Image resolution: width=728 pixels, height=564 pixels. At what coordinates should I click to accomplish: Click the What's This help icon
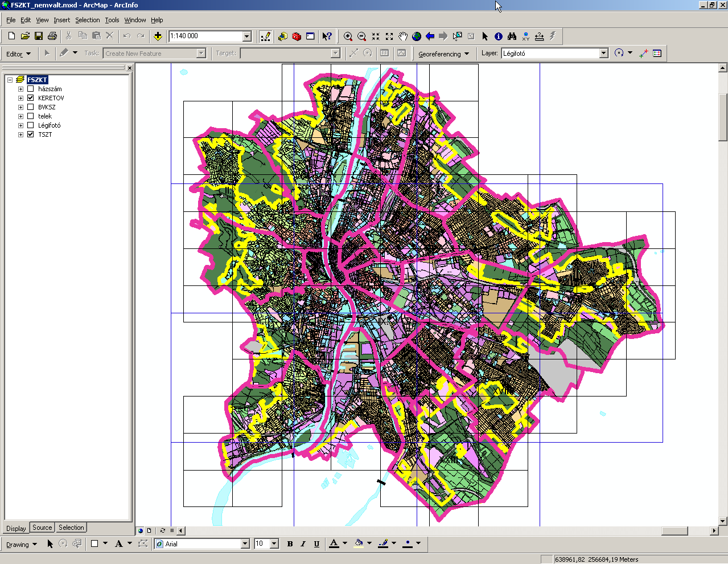coord(327,36)
